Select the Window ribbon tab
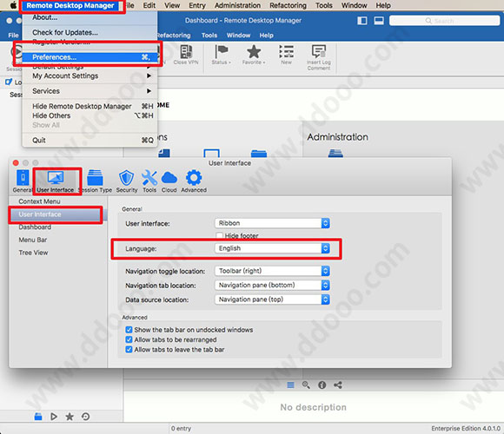 coord(238,36)
